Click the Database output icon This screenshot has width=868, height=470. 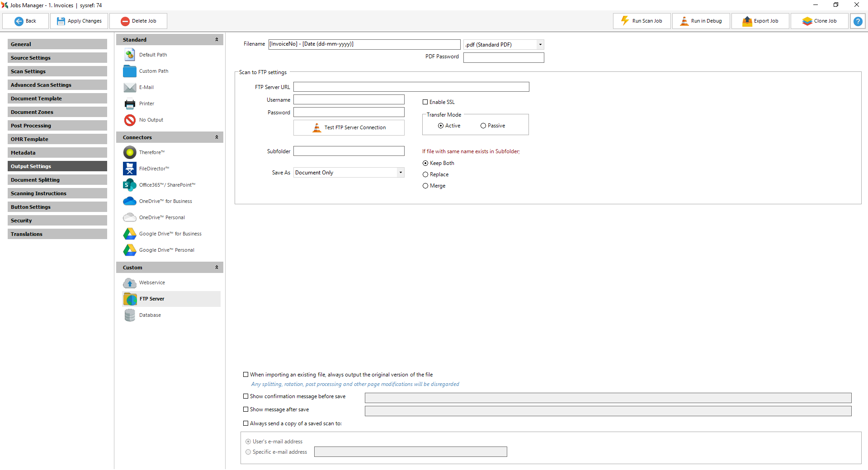130,315
